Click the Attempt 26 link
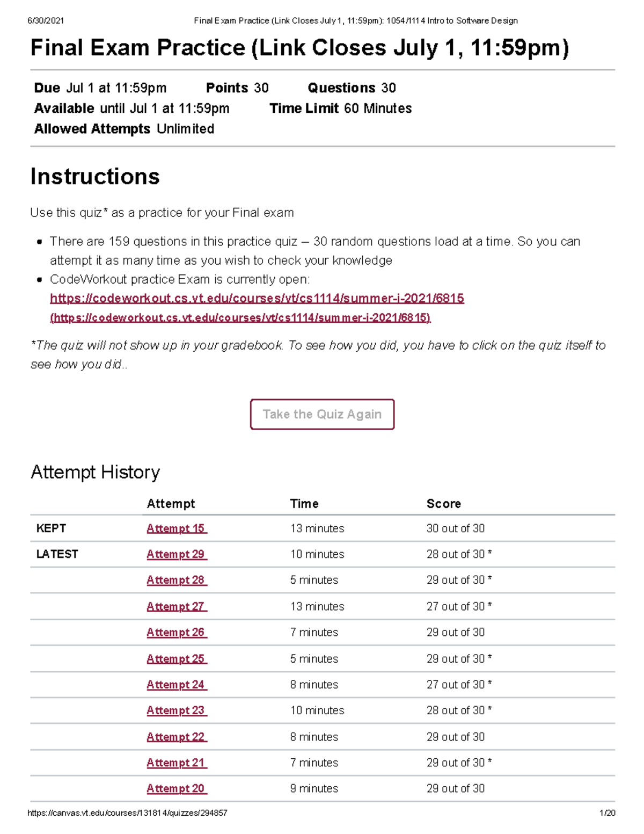The height and width of the screenshot is (834, 644). pos(175,632)
